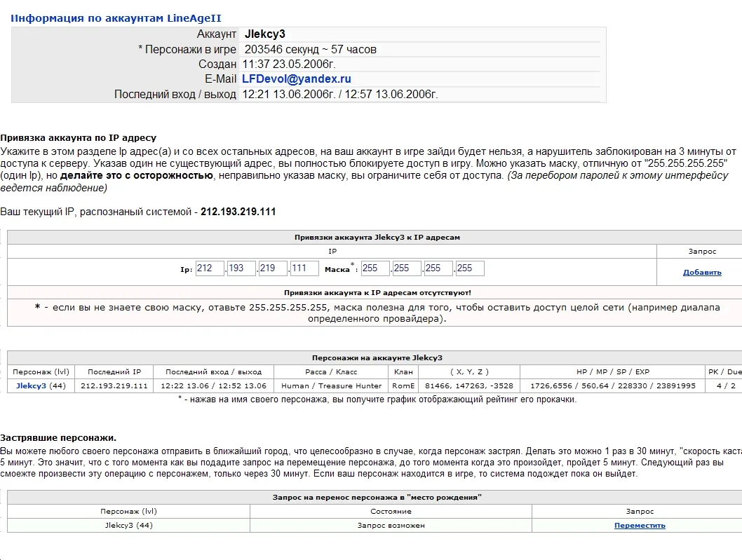742x560 pixels.
Task: Select the bold current IP 212.193.219.111
Action: point(238,212)
